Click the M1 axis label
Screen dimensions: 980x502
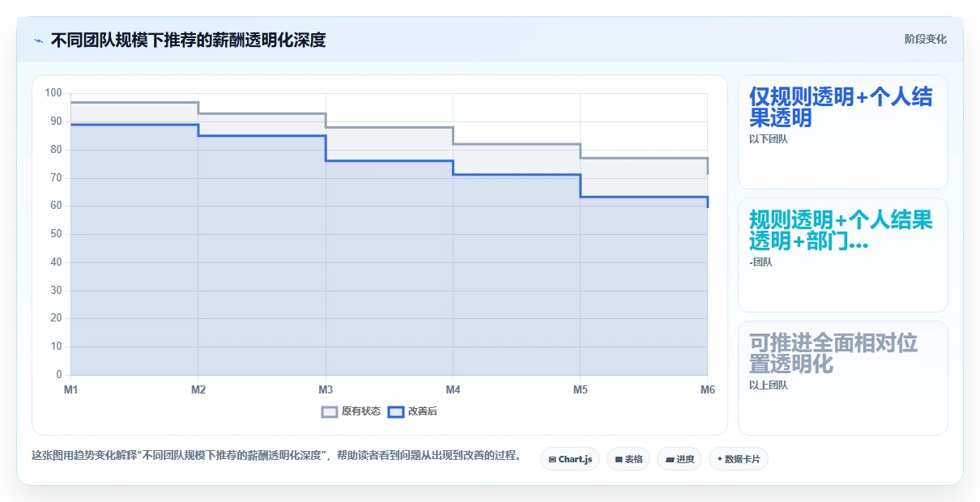click(x=71, y=389)
